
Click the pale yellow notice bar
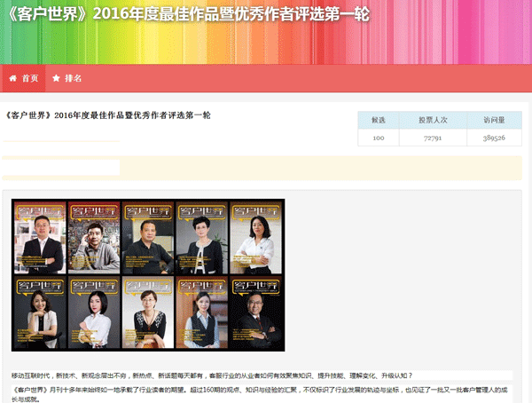click(x=319, y=167)
